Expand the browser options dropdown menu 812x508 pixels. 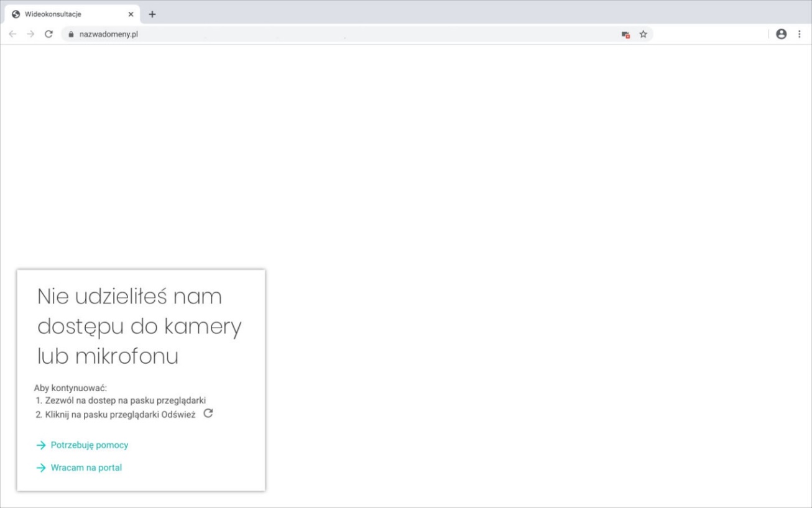click(800, 35)
